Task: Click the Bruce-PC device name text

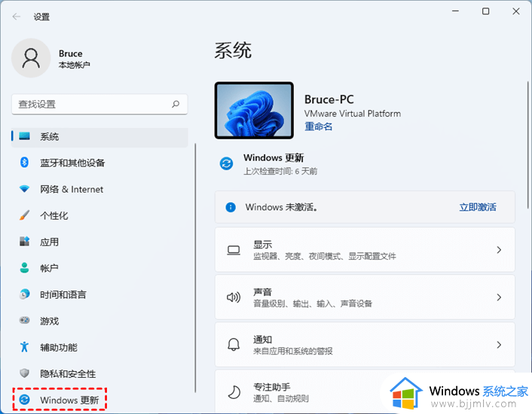Action: coord(329,99)
